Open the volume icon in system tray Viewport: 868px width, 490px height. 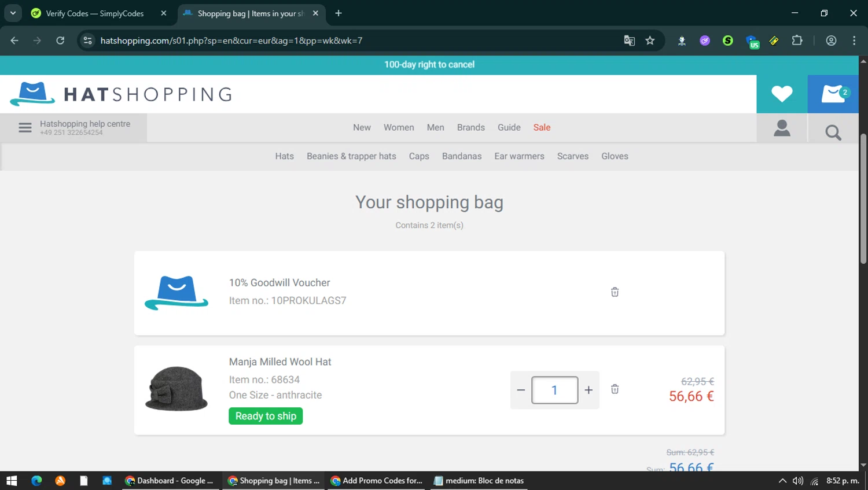click(x=798, y=481)
